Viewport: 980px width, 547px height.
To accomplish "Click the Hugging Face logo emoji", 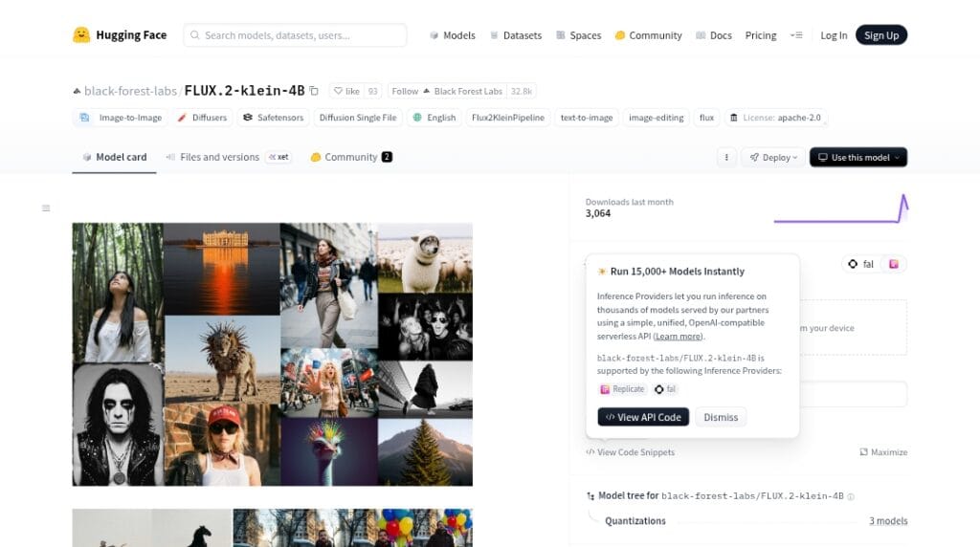I will (x=81, y=35).
